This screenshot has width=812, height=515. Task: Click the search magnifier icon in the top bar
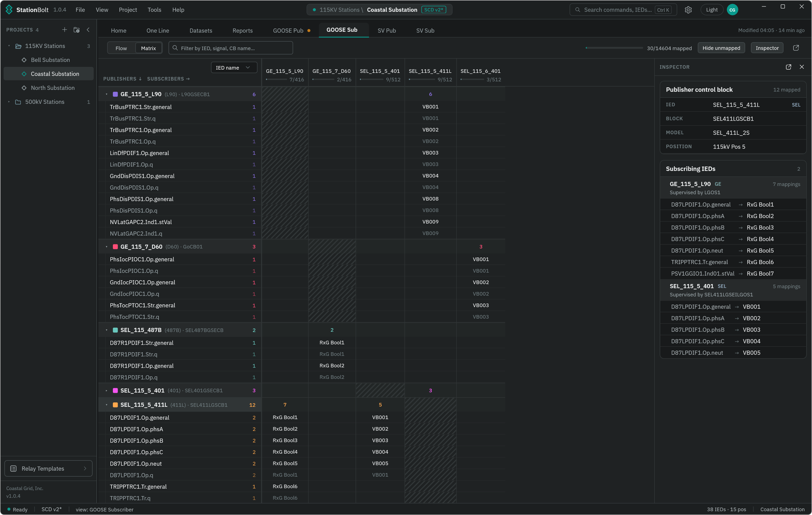pyautogui.click(x=577, y=10)
